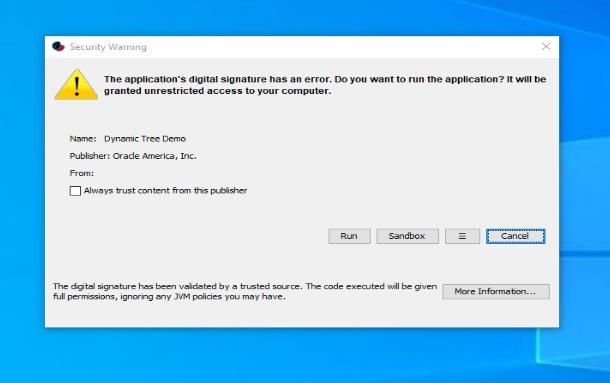This screenshot has width=610, height=383.
Task: Click the yellow warning triangle icon
Action: [76, 84]
